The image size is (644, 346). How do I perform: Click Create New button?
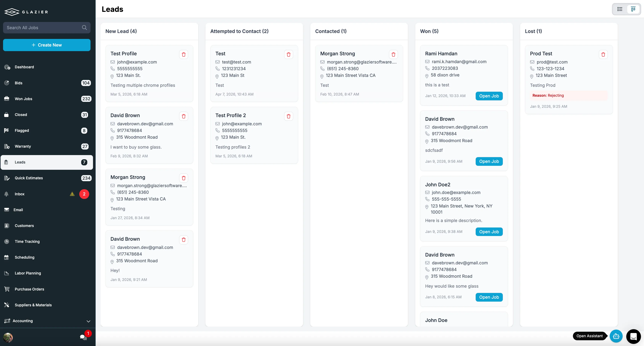pos(47,45)
